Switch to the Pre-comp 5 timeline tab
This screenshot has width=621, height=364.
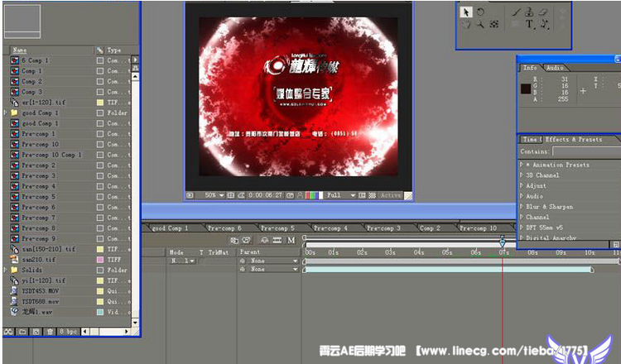click(x=277, y=228)
